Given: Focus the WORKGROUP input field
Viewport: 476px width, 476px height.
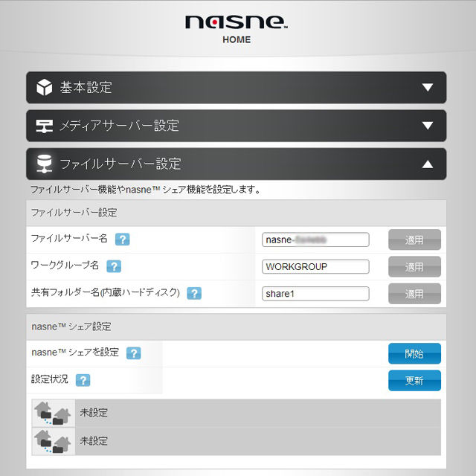Looking at the screenshot, I should click(x=315, y=266).
